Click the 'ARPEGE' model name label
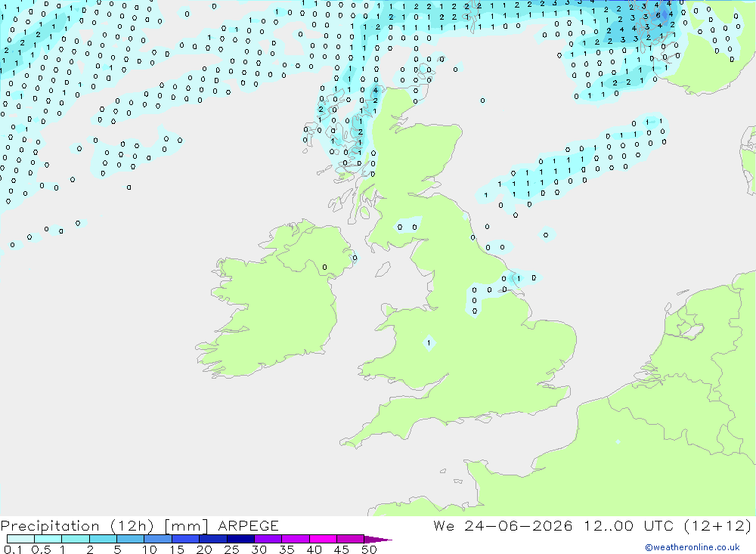756x554 pixels. [248, 526]
